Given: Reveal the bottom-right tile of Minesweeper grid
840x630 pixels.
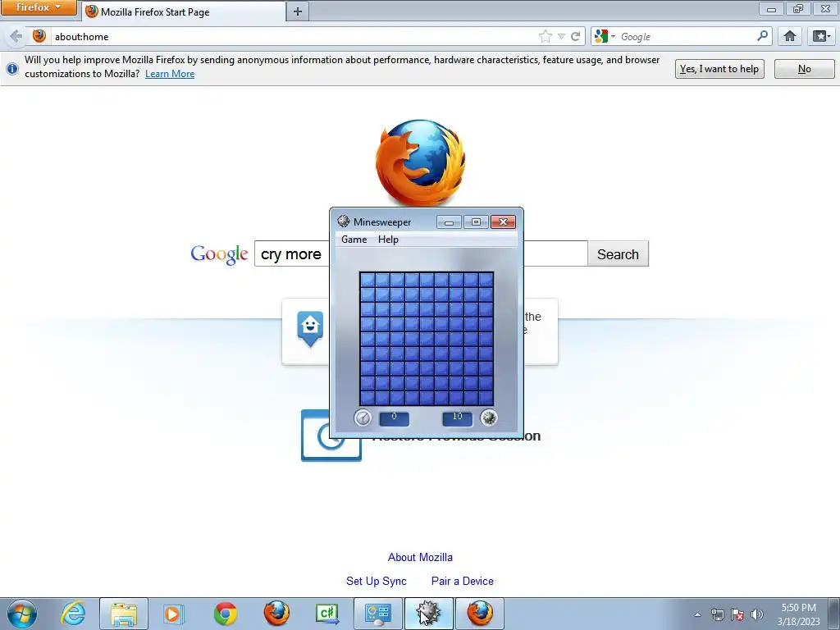Looking at the screenshot, I should (x=486, y=398).
